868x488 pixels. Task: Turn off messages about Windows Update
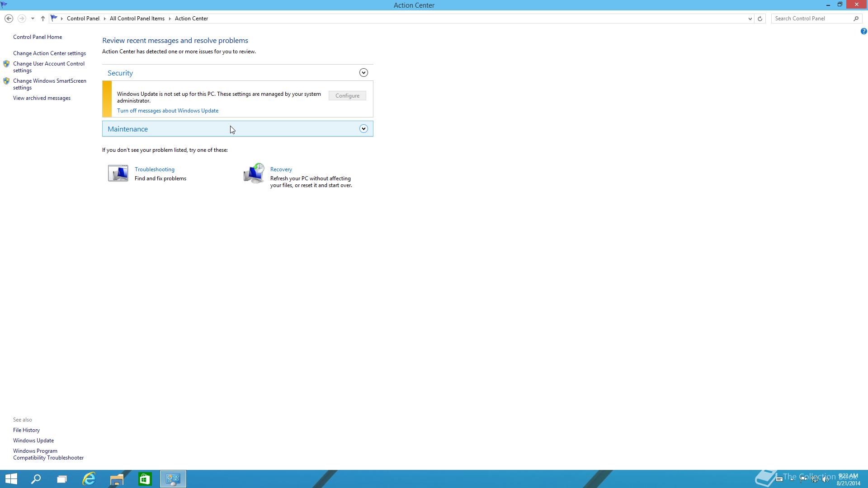[x=168, y=111]
